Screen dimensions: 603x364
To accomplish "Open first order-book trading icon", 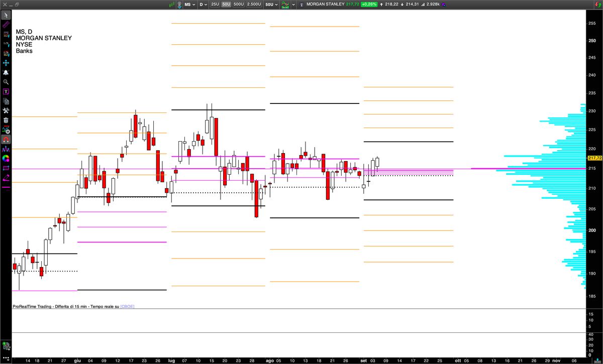I will [x=6, y=35].
